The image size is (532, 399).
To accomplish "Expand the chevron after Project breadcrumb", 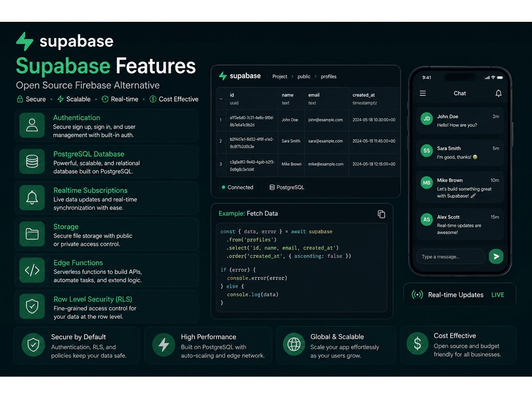I will 292,77.
